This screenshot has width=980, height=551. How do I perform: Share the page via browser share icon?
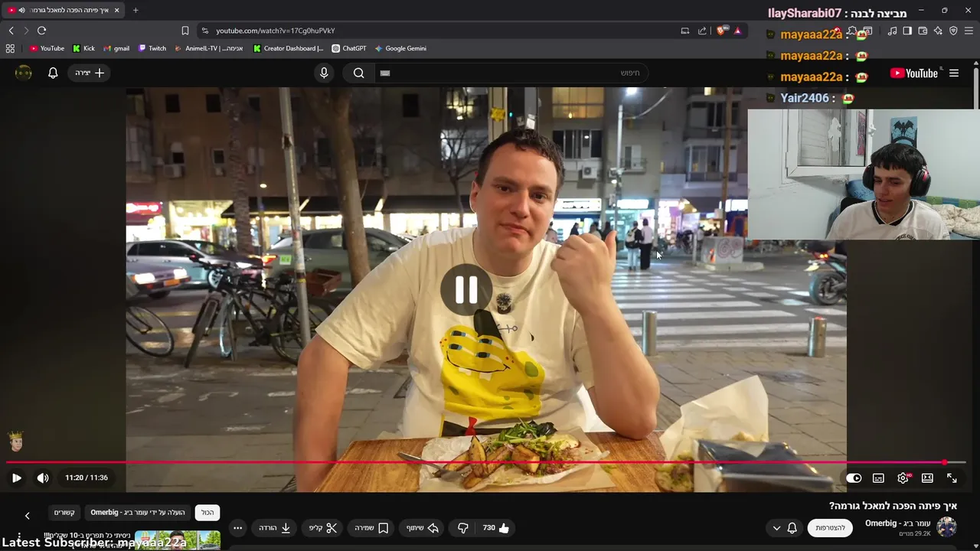tap(702, 31)
